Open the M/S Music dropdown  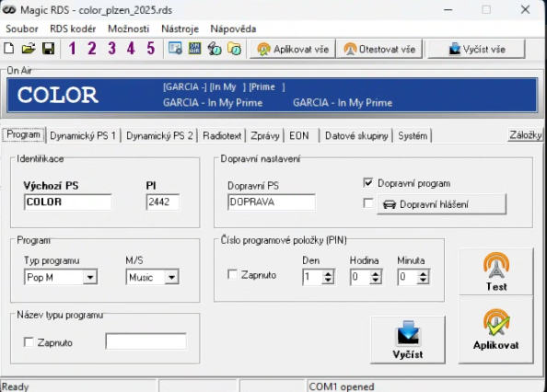171,277
